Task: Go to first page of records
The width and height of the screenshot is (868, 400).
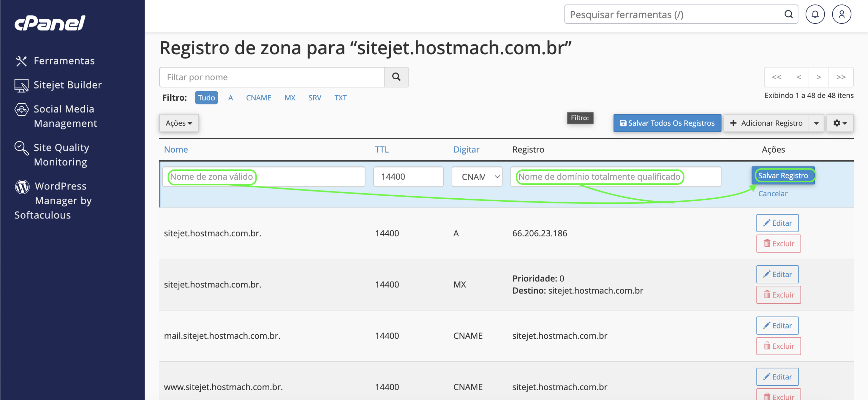Action: click(776, 77)
